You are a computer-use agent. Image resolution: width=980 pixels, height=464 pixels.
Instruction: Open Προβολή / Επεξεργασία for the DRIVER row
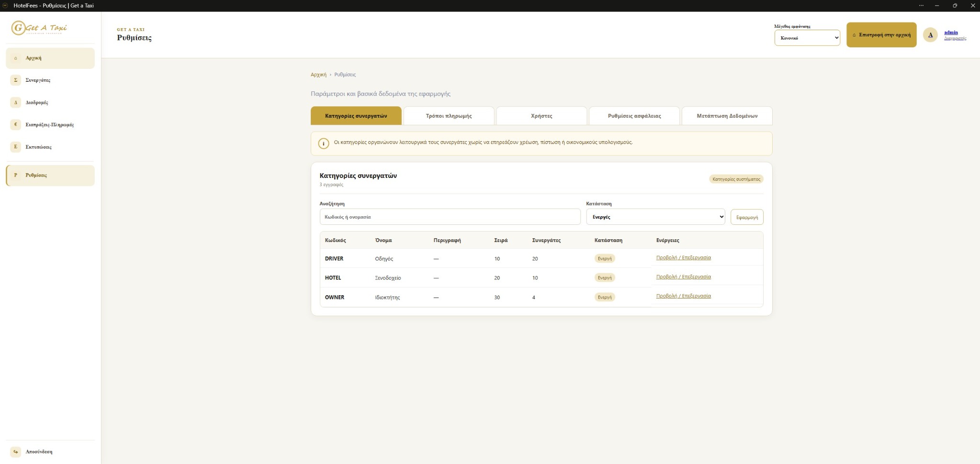click(x=683, y=257)
